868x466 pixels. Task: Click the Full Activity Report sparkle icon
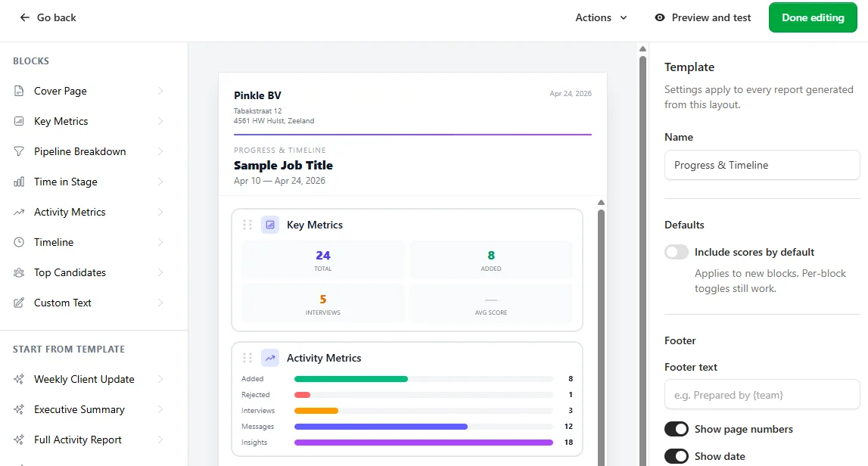pyautogui.click(x=19, y=440)
